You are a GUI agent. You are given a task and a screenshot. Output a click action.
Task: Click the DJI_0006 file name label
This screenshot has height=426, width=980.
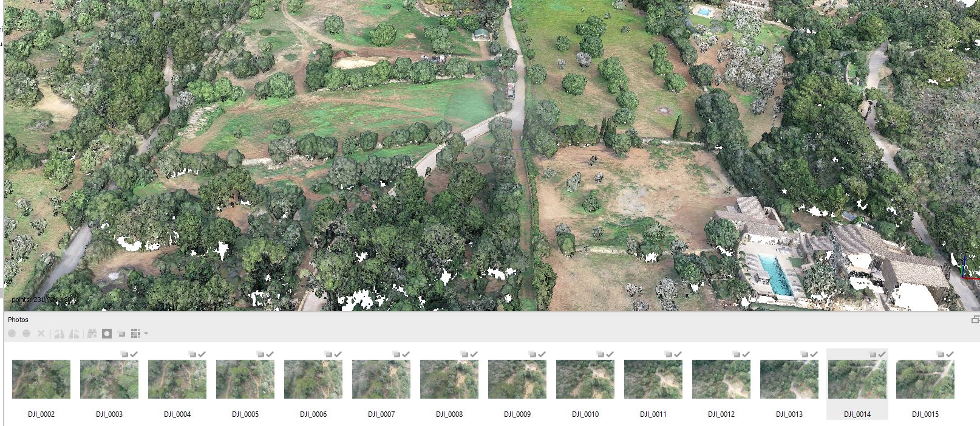pos(313,414)
